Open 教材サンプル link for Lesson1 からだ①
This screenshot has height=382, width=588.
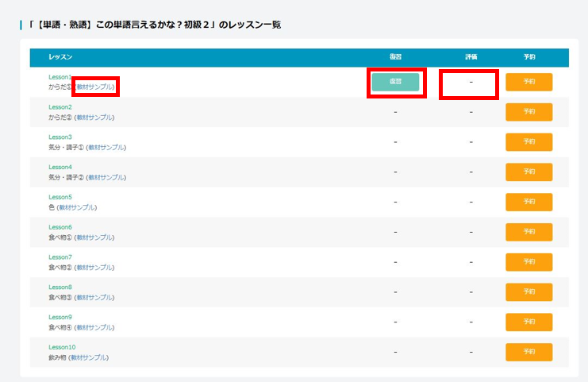(x=94, y=87)
